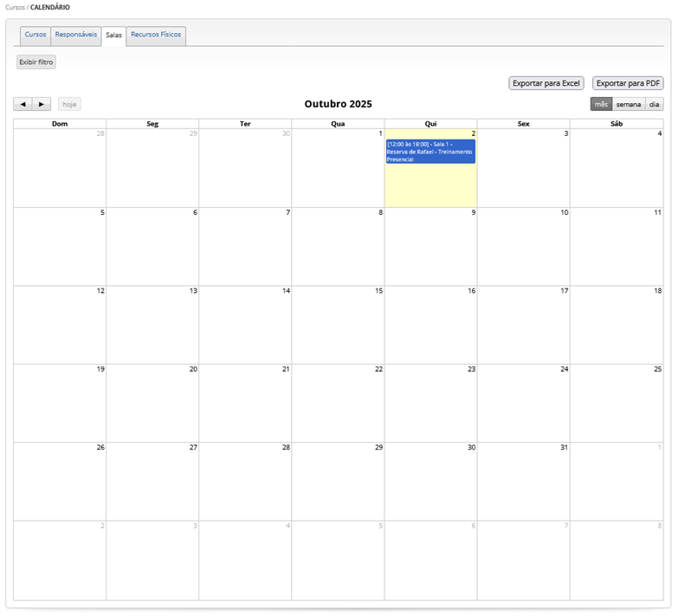The height and width of the screenshot is (616, 678).
Task: Select the Salas tab
Action: pyautogui.click(x=113, y=36)
